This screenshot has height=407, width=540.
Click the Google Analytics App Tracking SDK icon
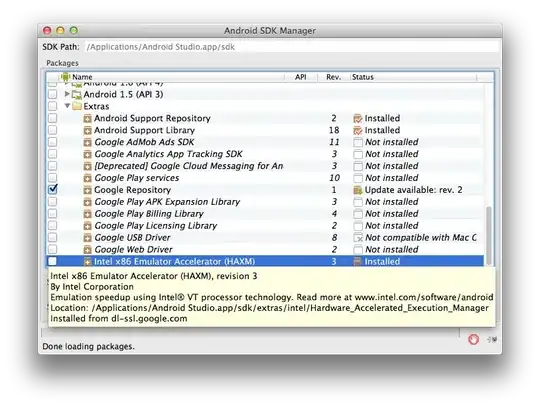(x=87, y=154)
